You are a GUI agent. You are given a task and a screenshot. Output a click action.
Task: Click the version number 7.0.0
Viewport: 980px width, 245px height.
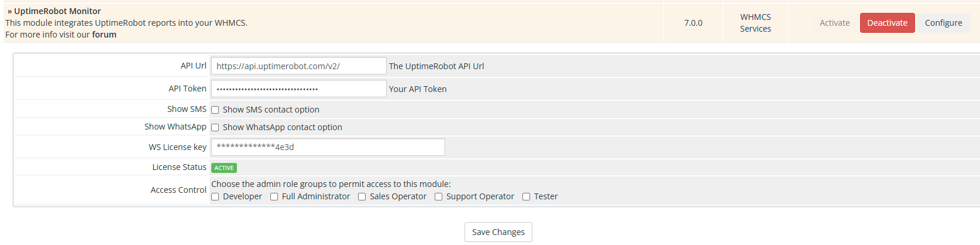(693, 23)
